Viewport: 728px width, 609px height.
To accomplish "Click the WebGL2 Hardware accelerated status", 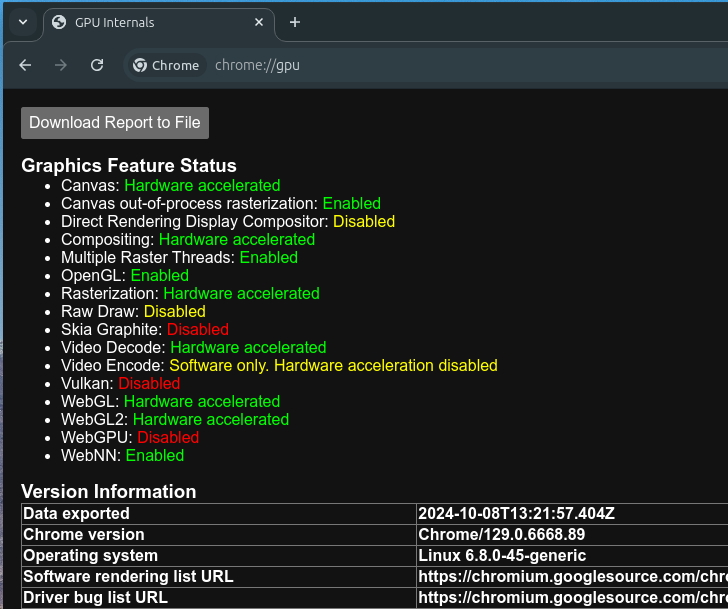I will point(211,420).
